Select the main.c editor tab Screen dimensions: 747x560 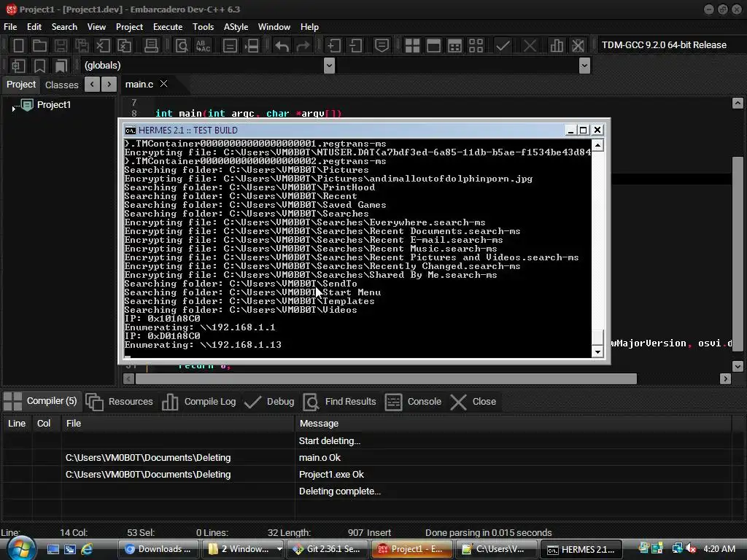tap(139, 85)
